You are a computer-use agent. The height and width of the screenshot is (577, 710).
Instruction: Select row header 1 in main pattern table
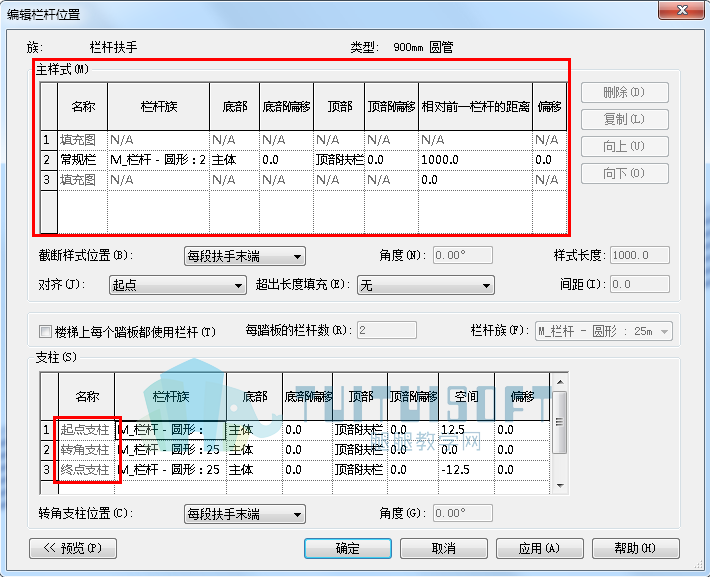pyautogui.click(x=49, y=140)
